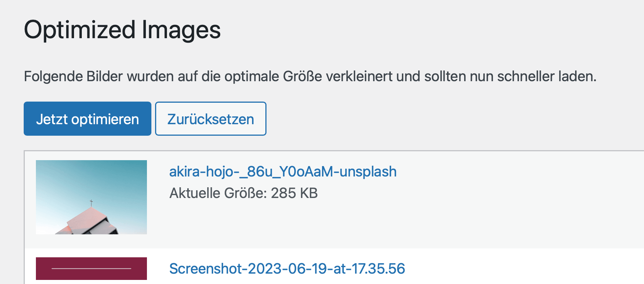Click the thumbnail showing the sky and cross

pyautogui.click(x=91, y=198)
